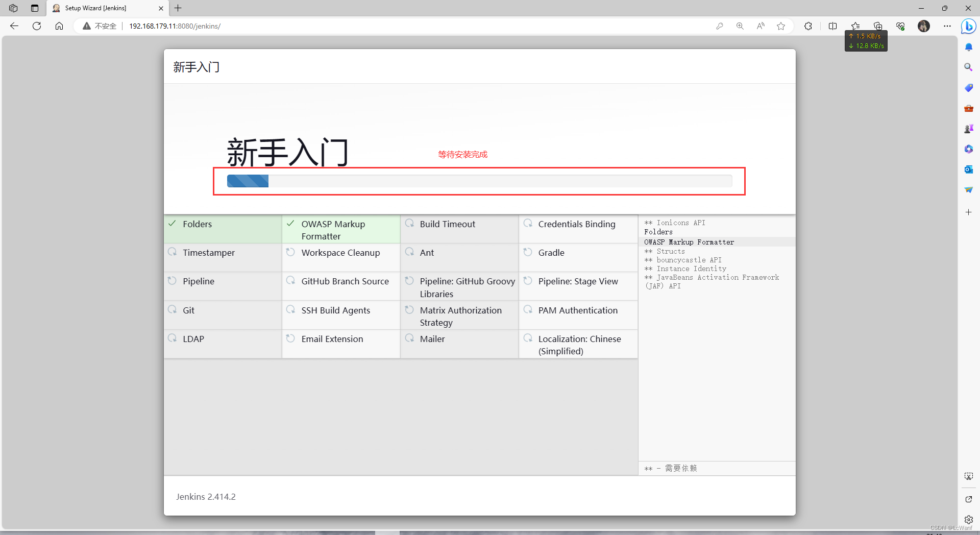The height and width of the screenshot is (535, 980).
Task: Click Timestamper plugin cell
Action: (223, 258)
